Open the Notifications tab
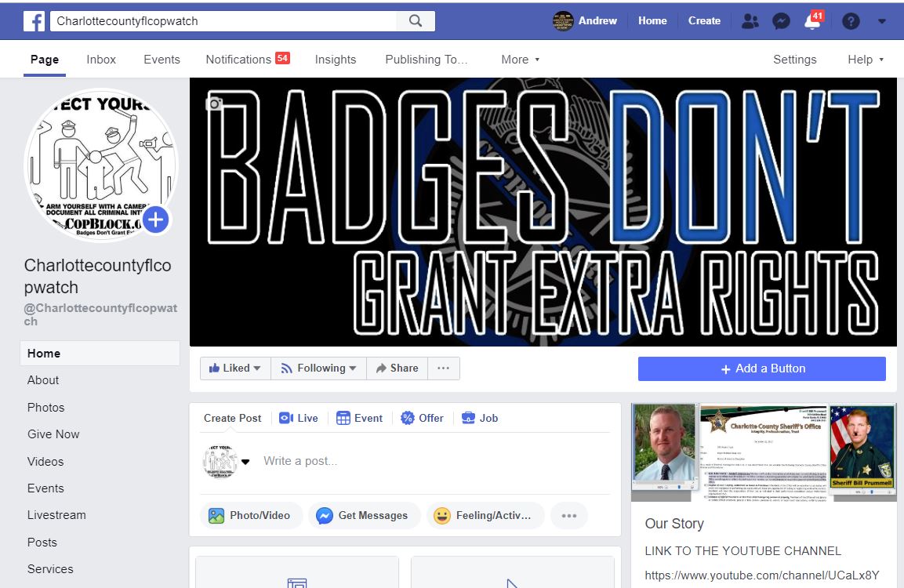The width and height of the screenshot is (904, 588). tap(247, 60)
